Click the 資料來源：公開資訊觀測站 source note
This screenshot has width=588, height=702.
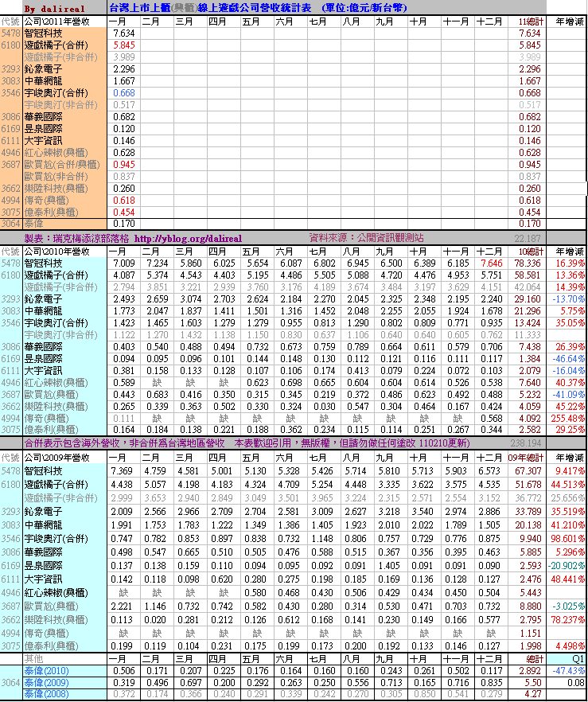click(366, 238)
